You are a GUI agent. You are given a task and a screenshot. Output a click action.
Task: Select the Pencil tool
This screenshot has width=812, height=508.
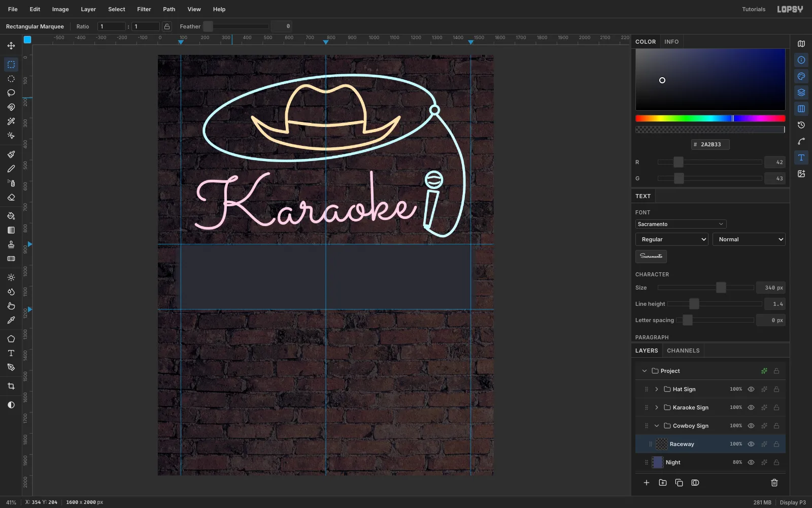click(x=11, y=169)
